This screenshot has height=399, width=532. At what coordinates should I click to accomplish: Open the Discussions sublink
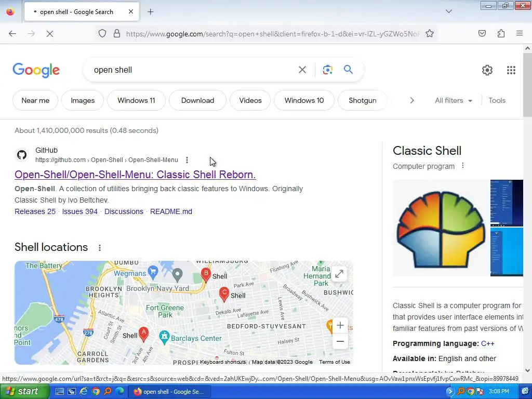[x=124, y=211]
